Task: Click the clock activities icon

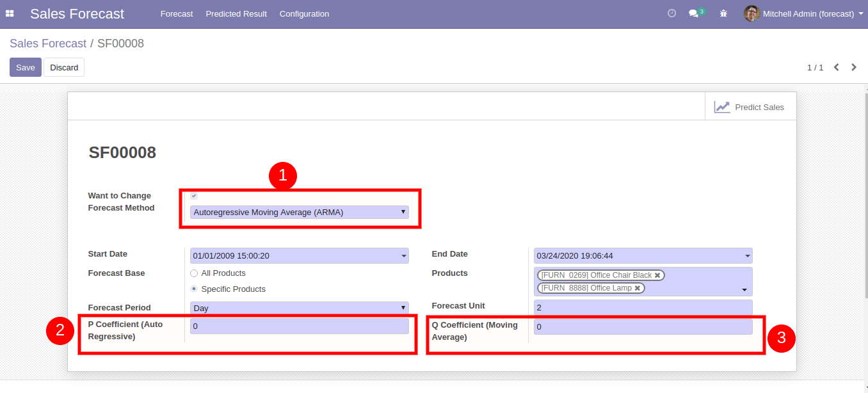Action: pos(671,13)
